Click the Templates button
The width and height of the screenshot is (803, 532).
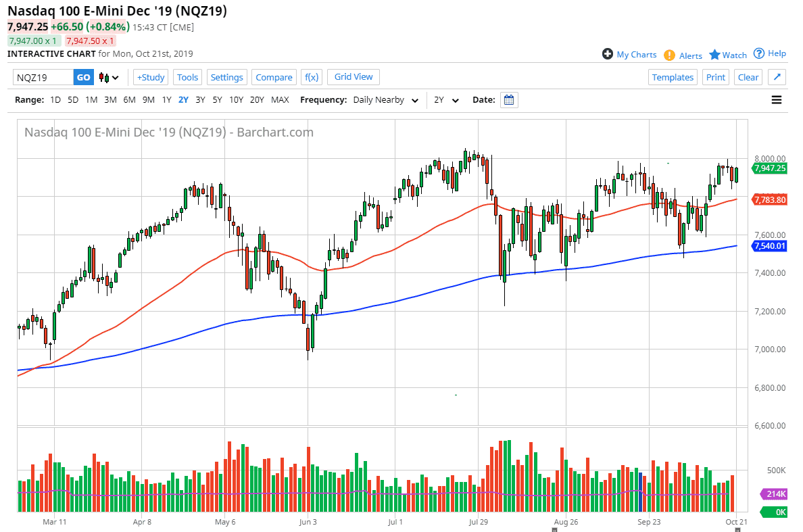[673, 77]
